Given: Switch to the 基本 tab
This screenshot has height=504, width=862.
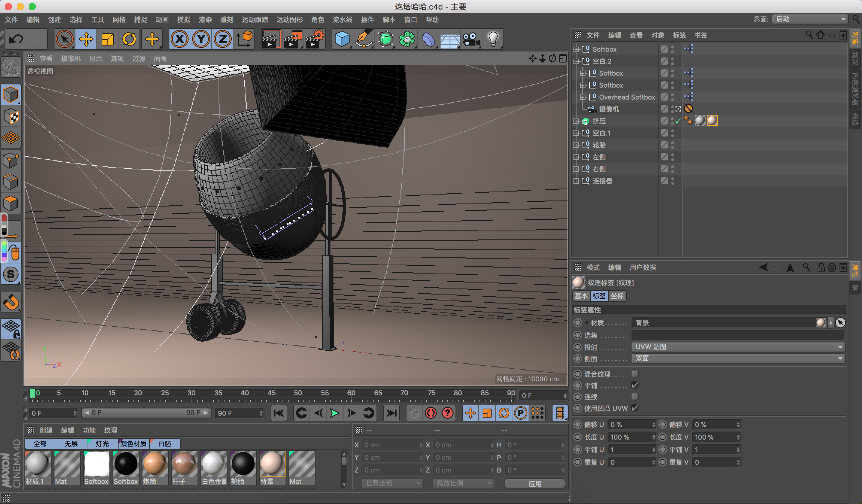Looking at the screenshot, I should 581,296.
